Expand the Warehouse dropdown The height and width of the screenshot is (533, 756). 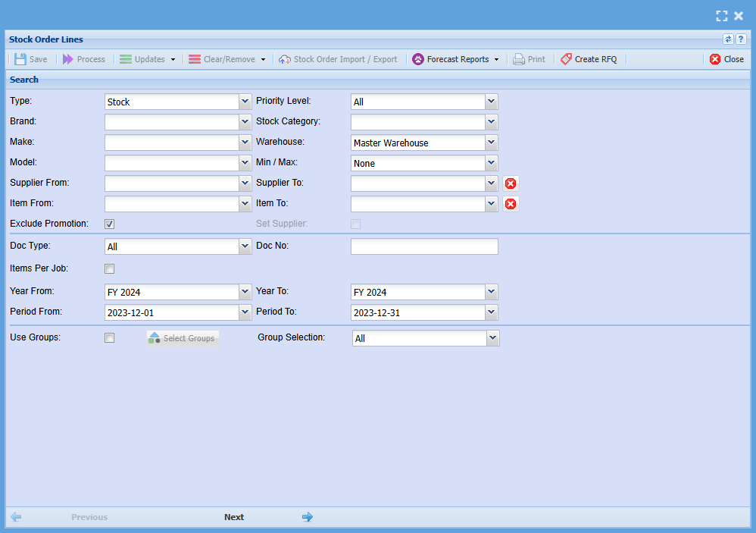point(492,143)
